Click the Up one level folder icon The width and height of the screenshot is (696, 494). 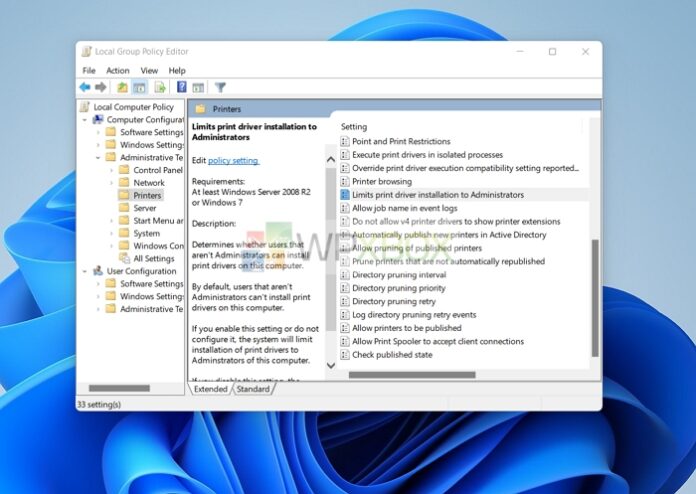click(x=122, y=87)
